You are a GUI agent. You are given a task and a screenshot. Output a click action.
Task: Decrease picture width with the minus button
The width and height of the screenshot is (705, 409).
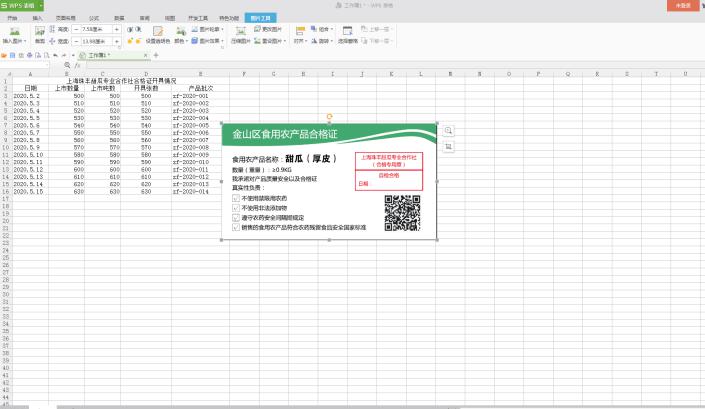pyautogui.click(x=76, y=41)
